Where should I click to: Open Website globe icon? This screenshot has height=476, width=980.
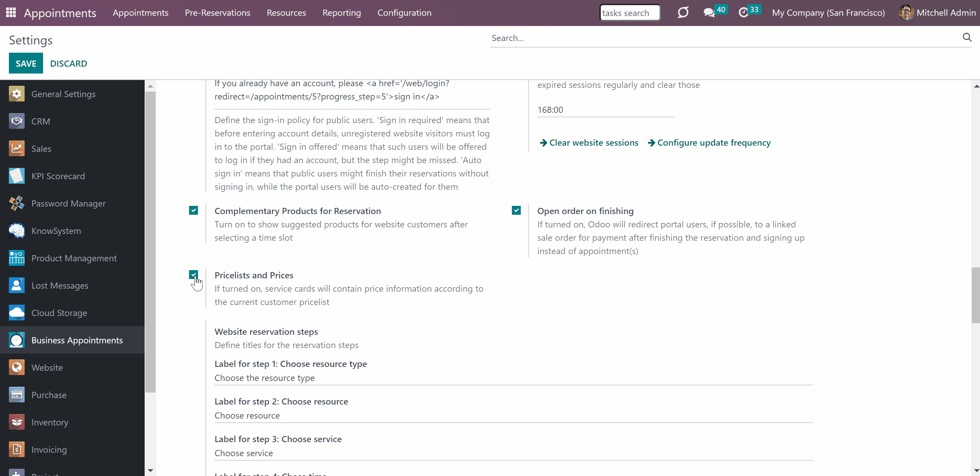point(17,368)
